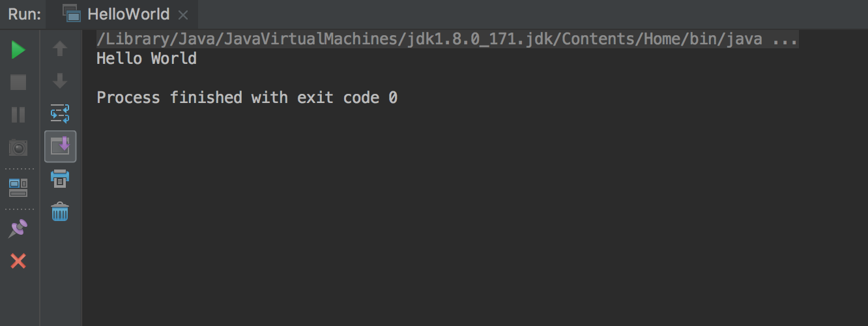The width and height of the screenshot is (868, 326).
Task: Close the HelloWorld tab
Action: pyautogui.click(x=184, y=15)
